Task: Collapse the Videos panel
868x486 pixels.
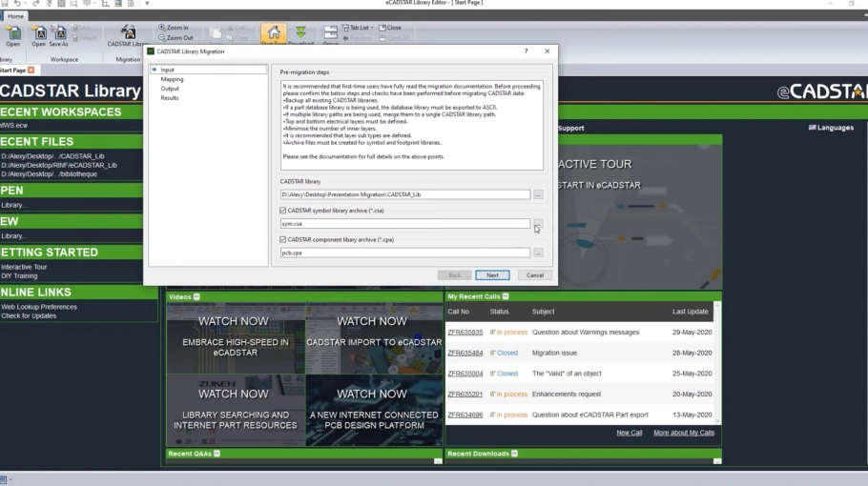Action: [196, 297]
